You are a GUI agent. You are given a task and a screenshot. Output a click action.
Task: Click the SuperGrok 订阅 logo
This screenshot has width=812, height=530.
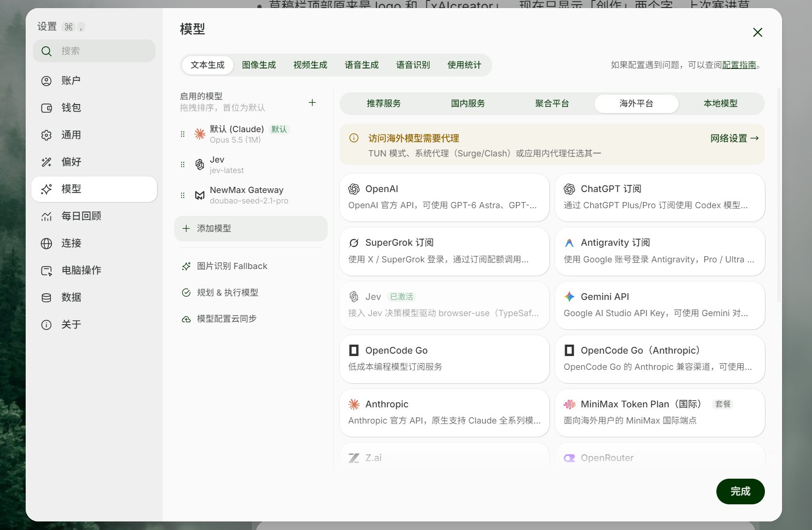(354, 243)
